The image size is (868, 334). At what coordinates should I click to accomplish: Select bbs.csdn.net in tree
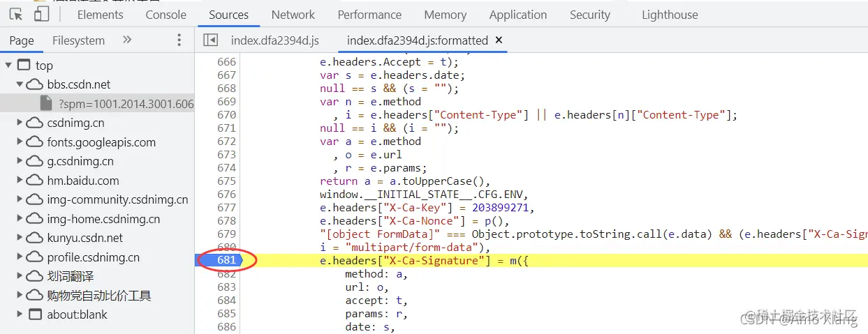point(79,84)
